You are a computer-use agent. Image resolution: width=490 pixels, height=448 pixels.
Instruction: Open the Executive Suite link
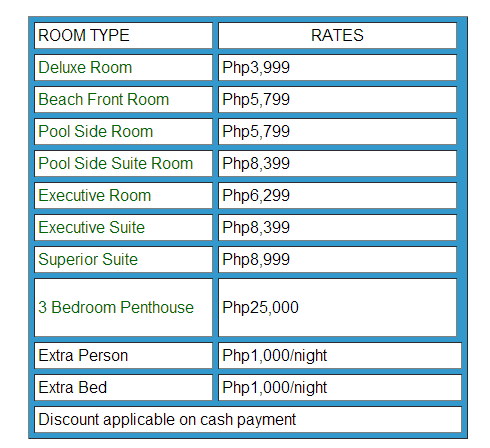click(92, 227)
